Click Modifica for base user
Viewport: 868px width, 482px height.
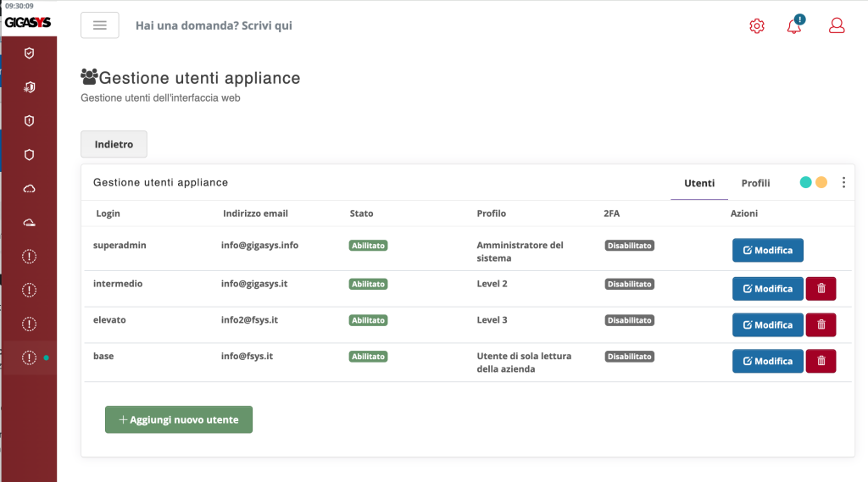768,361
